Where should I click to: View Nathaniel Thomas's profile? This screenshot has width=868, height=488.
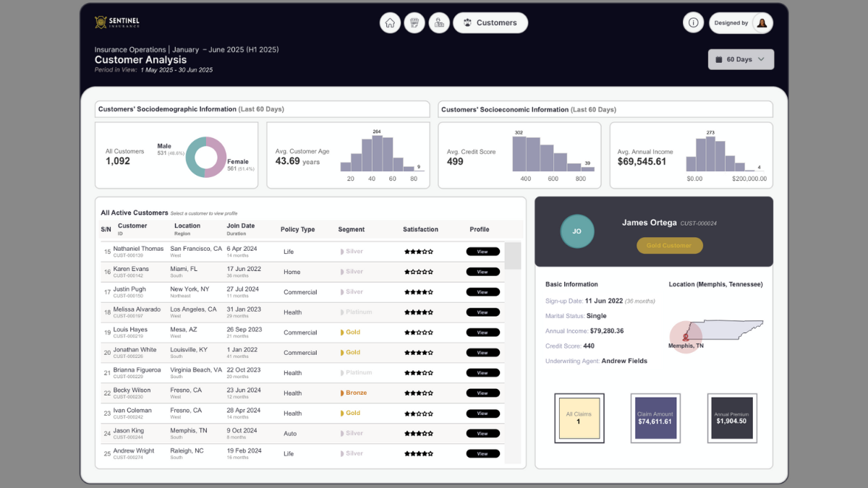pyautogui.click(x=482, y=252)
